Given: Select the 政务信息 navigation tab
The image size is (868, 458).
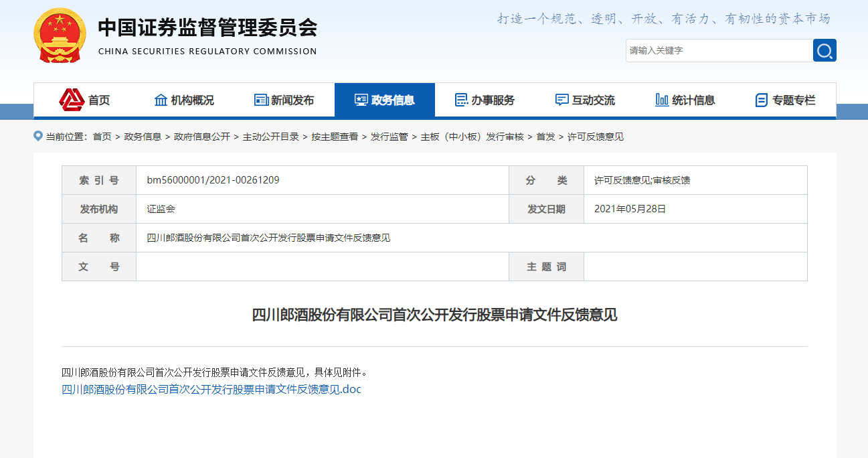Looking at the screenshot, I should click(x=385, y=100).
